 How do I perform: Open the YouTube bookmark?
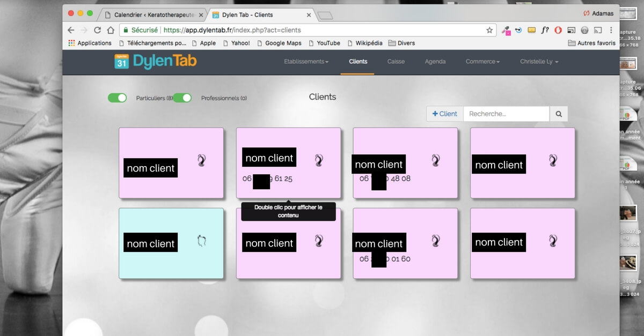[x=328, y=43]
